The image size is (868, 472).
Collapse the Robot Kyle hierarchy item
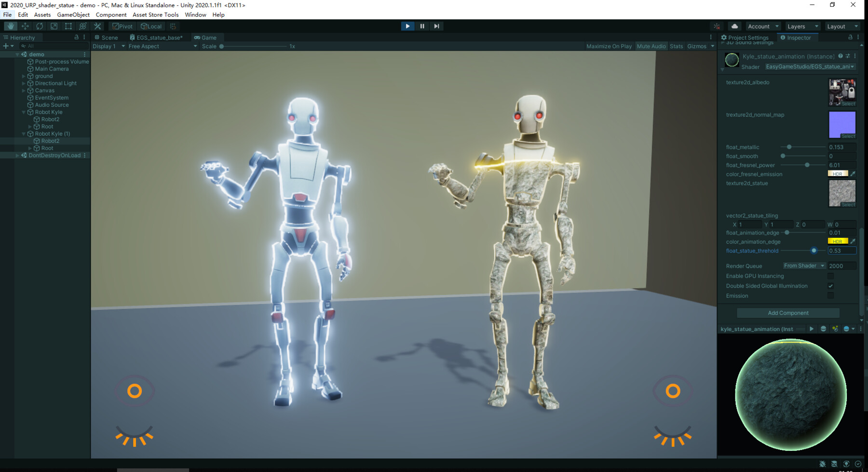pos(23,112)
